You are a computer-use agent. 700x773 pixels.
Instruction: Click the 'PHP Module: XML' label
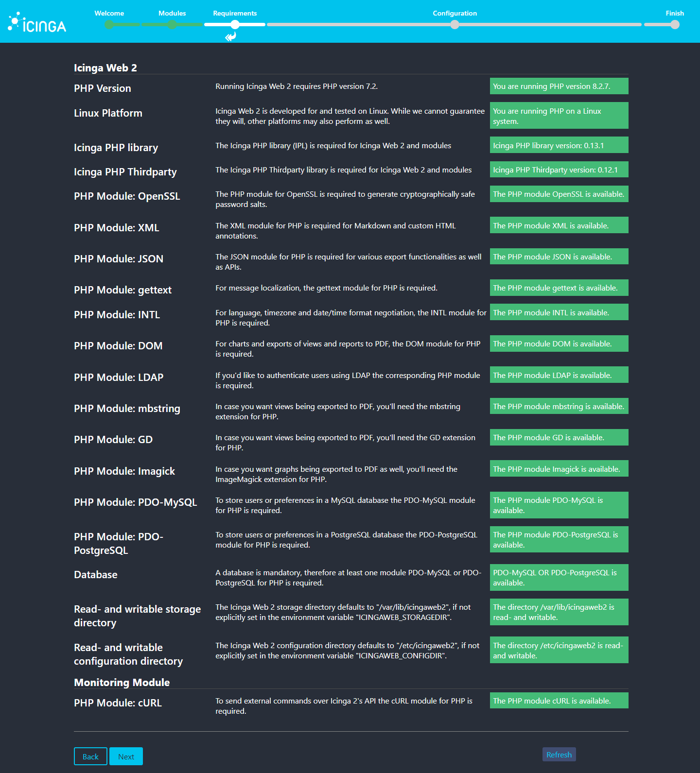[x=117, y=228]
